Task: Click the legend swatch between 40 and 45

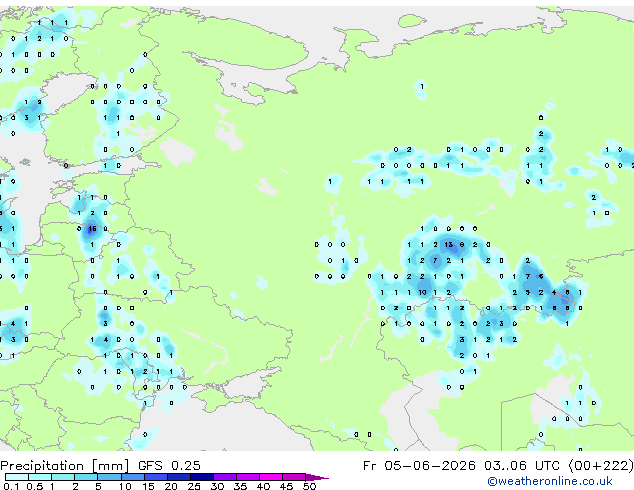Action: (x=271, y=477)
